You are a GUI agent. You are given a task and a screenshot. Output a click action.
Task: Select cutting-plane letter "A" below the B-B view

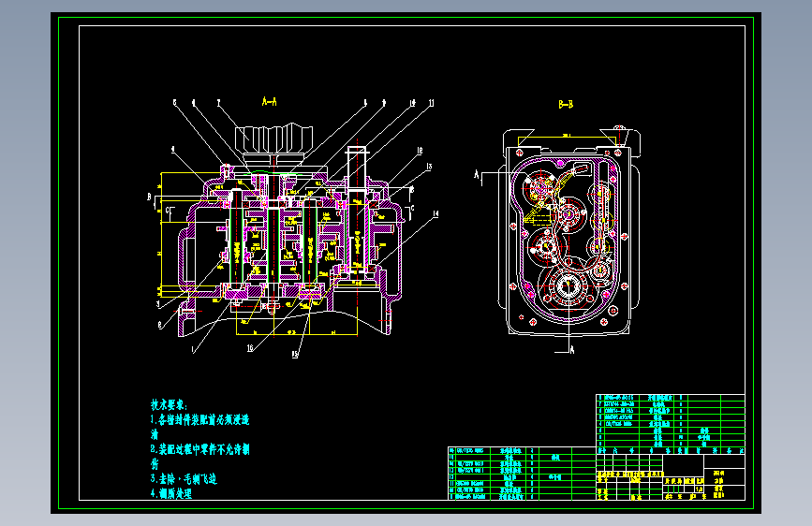click(x=572, y=350)
